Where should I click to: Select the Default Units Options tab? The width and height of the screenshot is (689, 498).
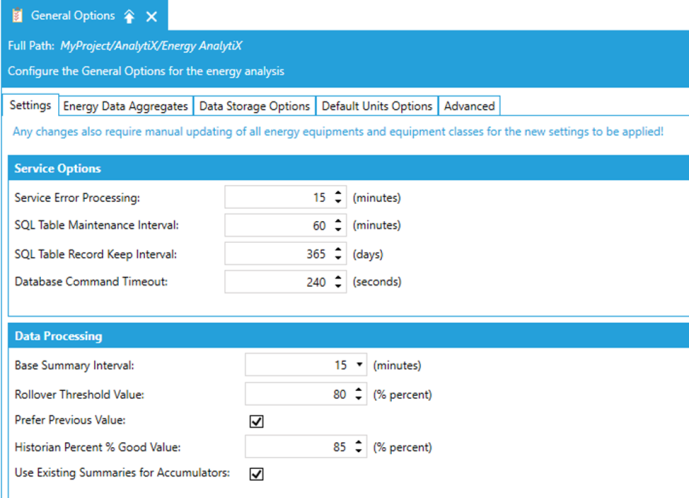click(x=377, y=106)
